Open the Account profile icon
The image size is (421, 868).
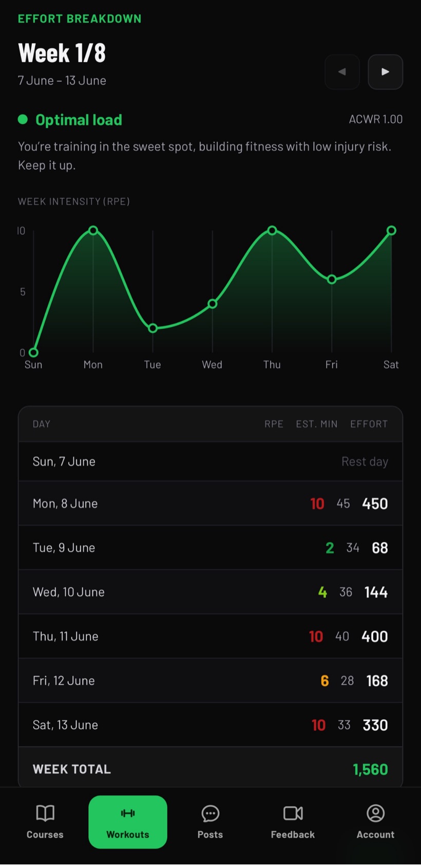click(376, 813)
